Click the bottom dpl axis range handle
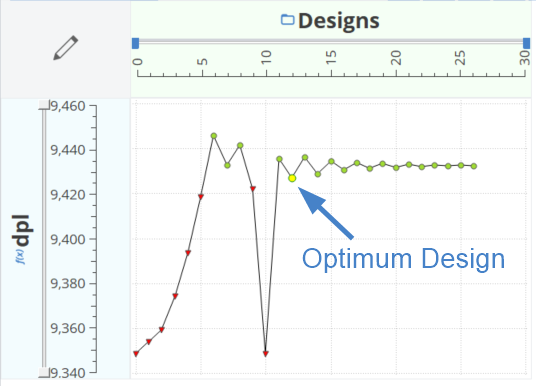This screenshot has width=536, height=386. (44, 373)
